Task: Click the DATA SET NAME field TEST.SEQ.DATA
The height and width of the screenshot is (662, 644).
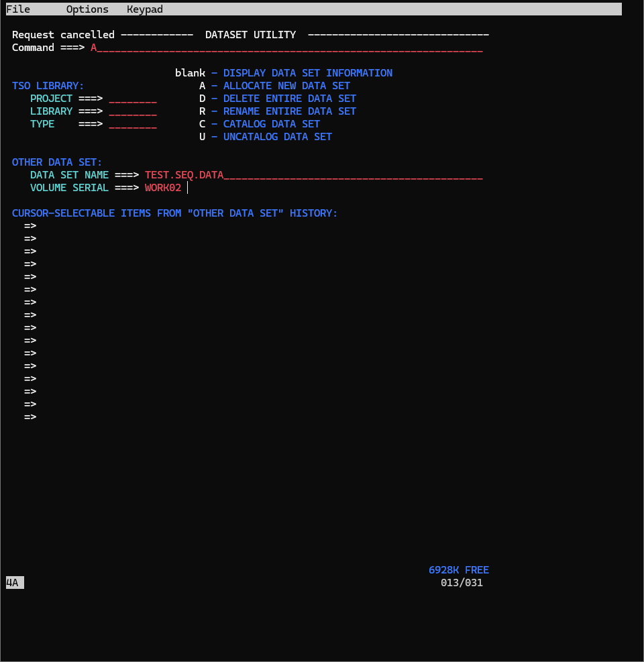Action: tap(314, 175)
